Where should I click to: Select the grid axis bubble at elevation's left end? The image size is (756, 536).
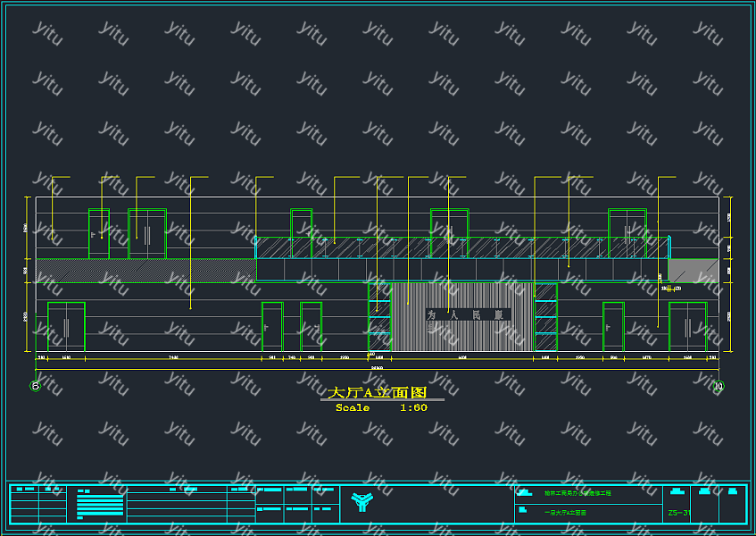point(35,386)
